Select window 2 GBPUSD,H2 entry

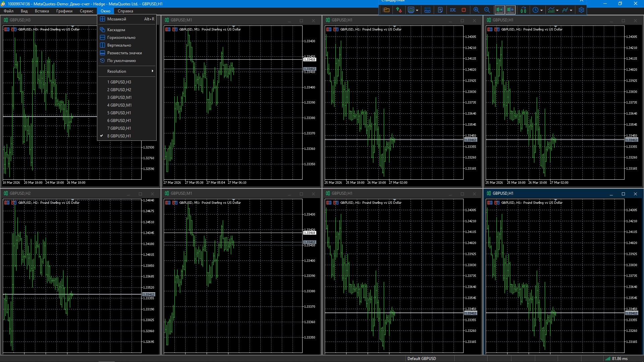coord(119,90)
